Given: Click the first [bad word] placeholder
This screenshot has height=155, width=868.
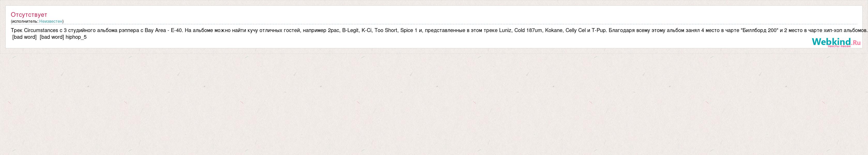Looking at the screenshot, I should pos(24,37).
